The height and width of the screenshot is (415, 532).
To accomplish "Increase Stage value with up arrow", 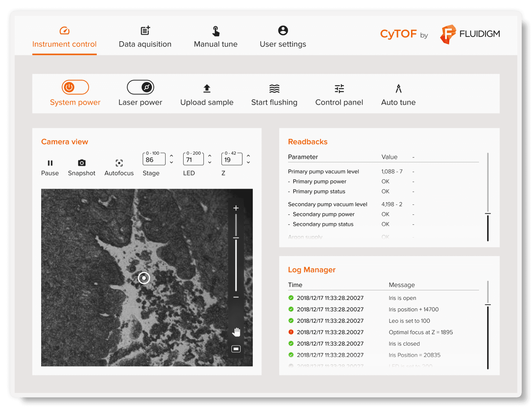I will point(172,156).
